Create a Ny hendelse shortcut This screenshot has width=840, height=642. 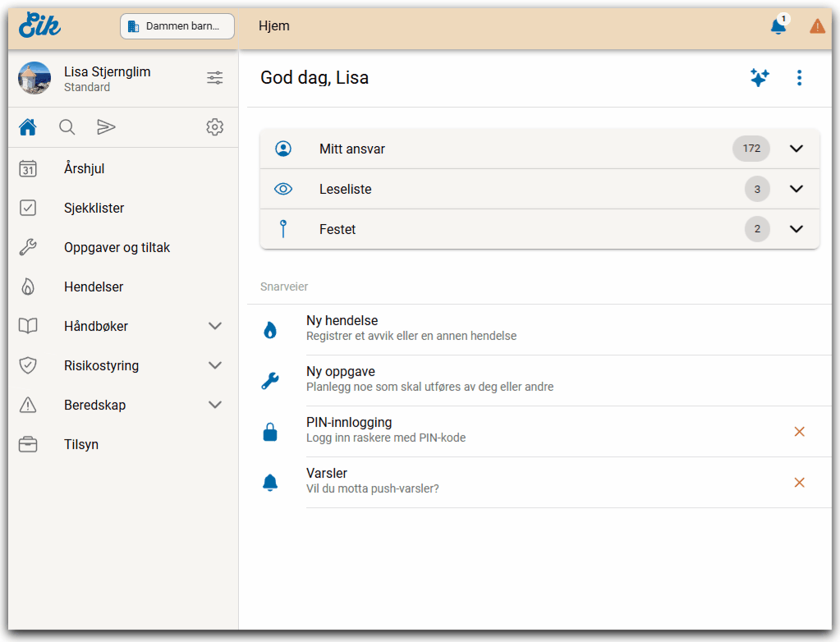click(342, 328)
